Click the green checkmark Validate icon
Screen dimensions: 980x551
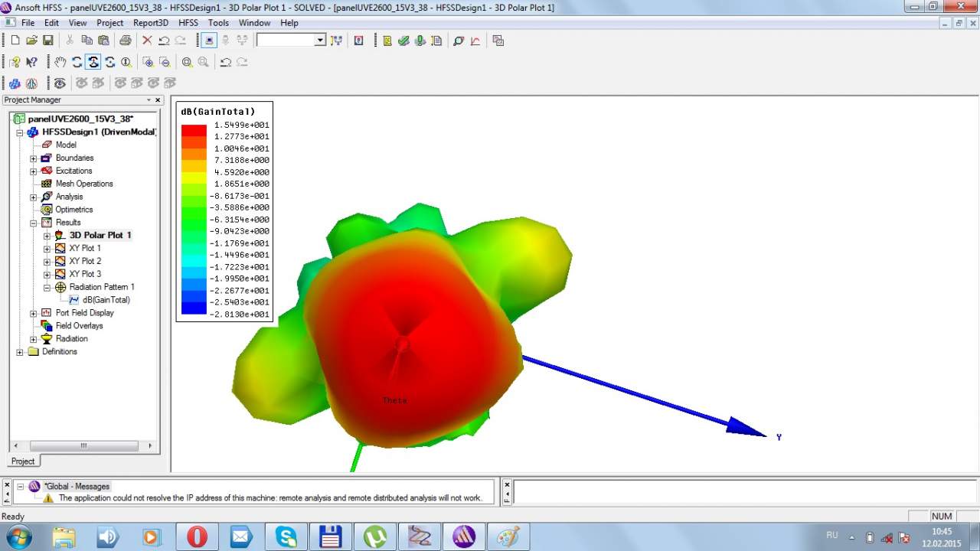coord(403,41)
